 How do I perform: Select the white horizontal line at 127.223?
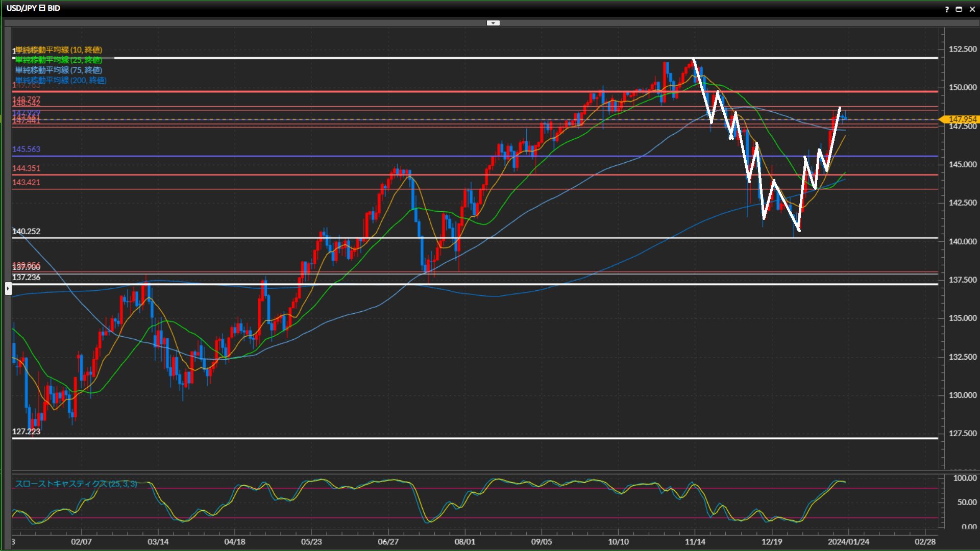point(357,438)
